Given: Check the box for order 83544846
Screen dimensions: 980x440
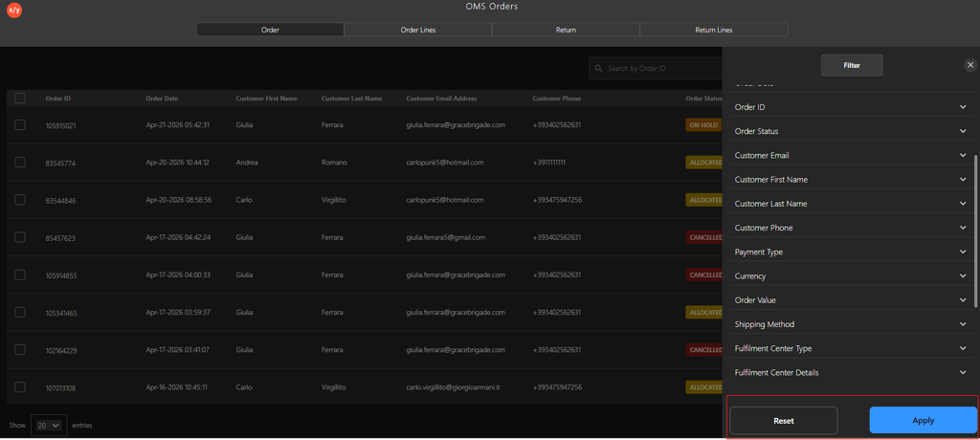Looking at the screenshot, I should 20,200.
